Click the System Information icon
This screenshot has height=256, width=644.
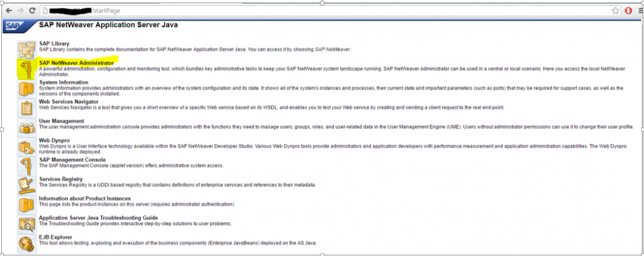[26, 88]
